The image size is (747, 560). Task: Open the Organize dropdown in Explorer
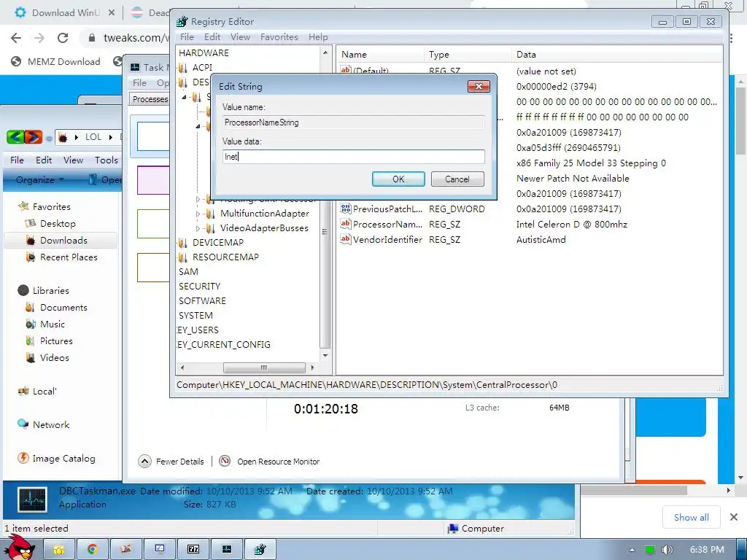(40, 179)
